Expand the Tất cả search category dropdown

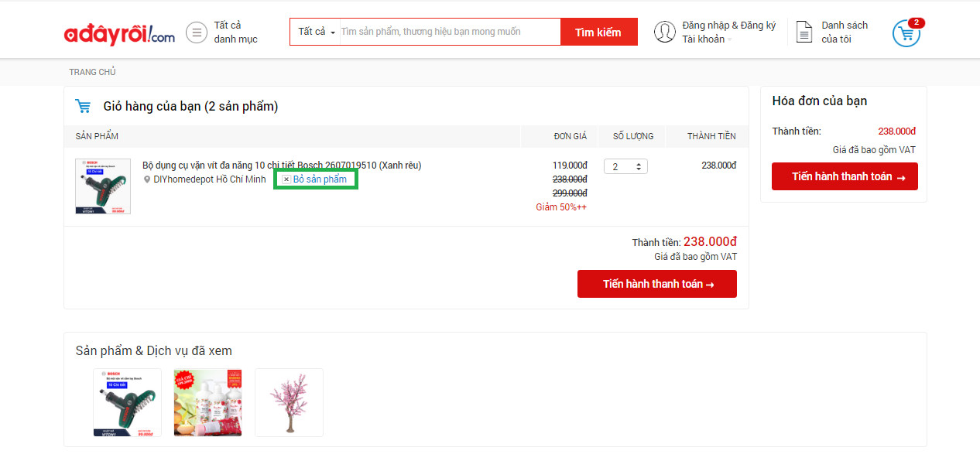pos(316,32)
